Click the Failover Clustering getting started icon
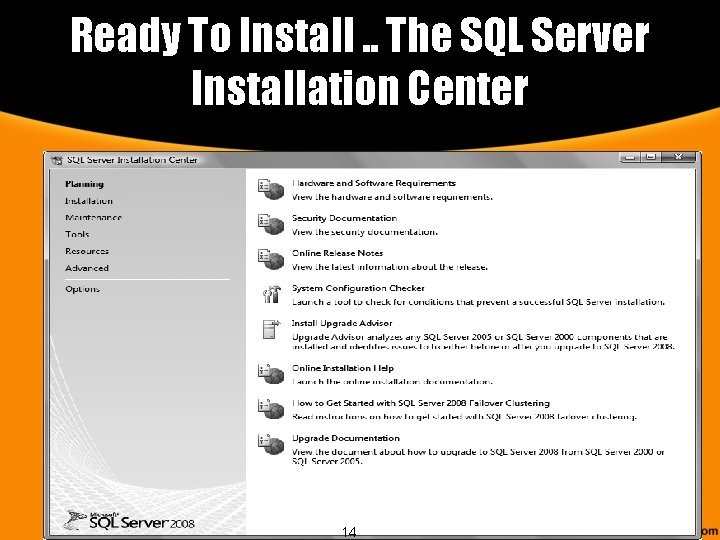 click(271, 409)
